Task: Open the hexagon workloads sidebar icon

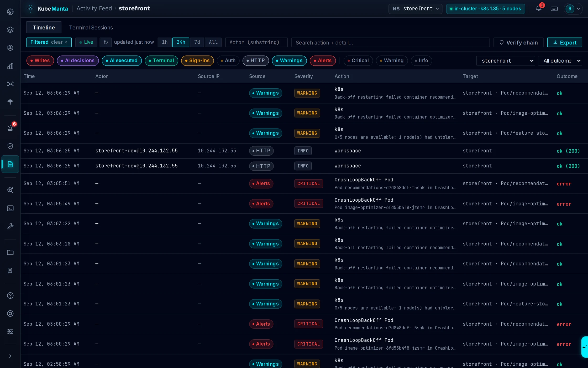Action: tap(10, 48)
